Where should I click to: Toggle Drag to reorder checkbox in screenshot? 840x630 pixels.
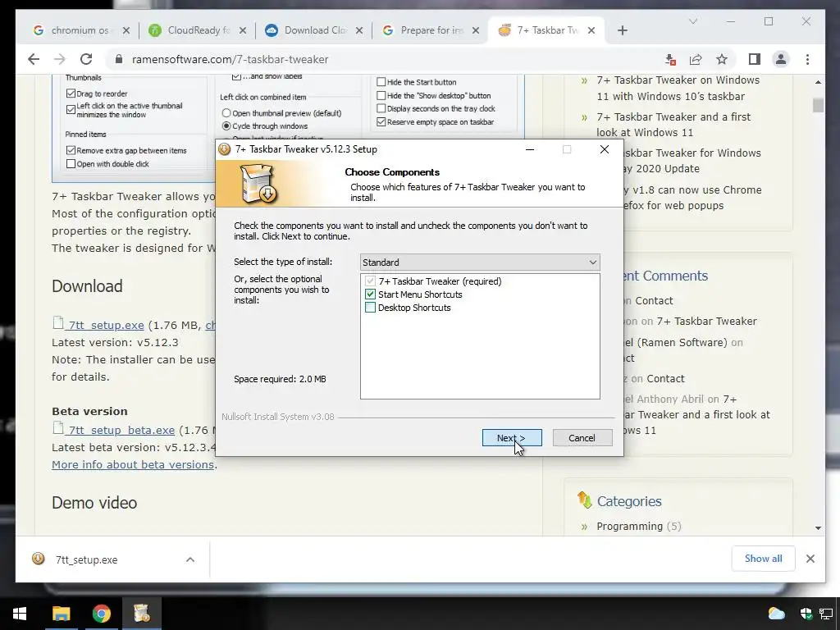[x=71, y=94]
